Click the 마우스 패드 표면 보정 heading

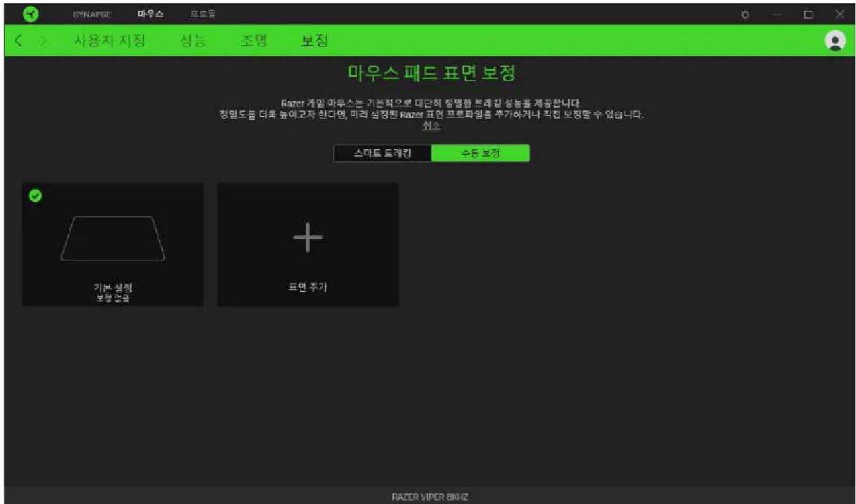coord(431,73)
